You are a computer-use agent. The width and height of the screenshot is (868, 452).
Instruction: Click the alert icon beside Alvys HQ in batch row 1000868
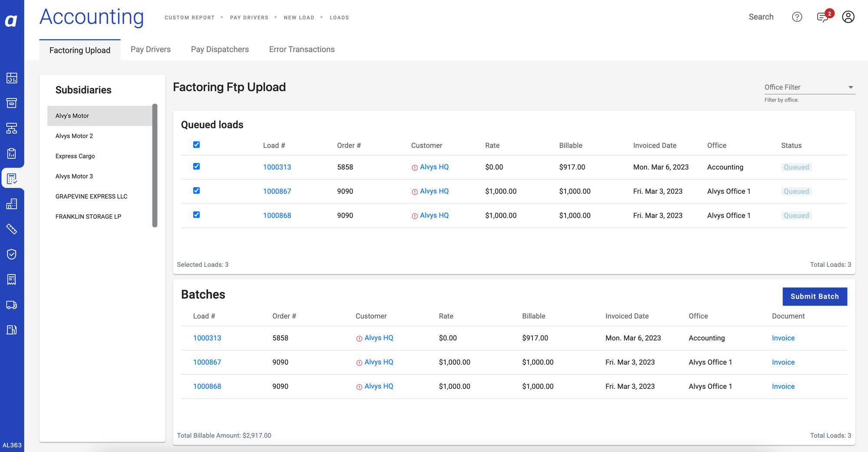359,387
